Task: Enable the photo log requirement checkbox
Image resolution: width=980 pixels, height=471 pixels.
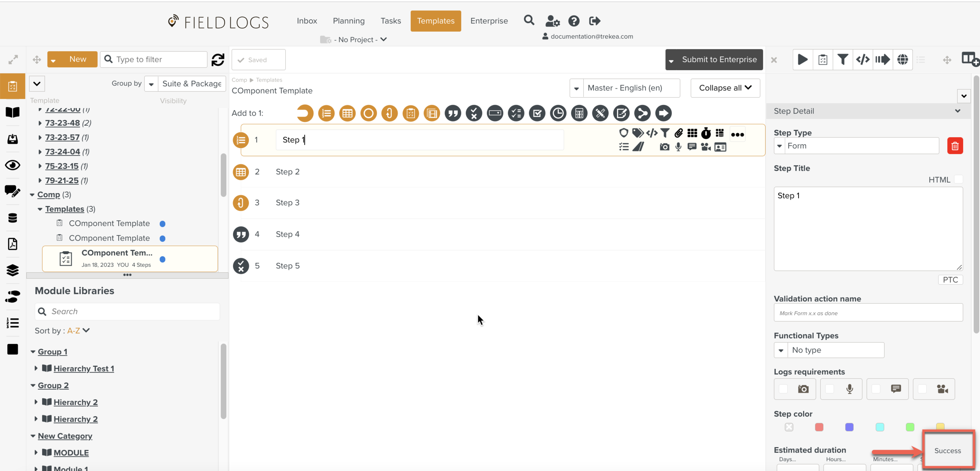Action: pyautogui.click(x=783, y=389)
